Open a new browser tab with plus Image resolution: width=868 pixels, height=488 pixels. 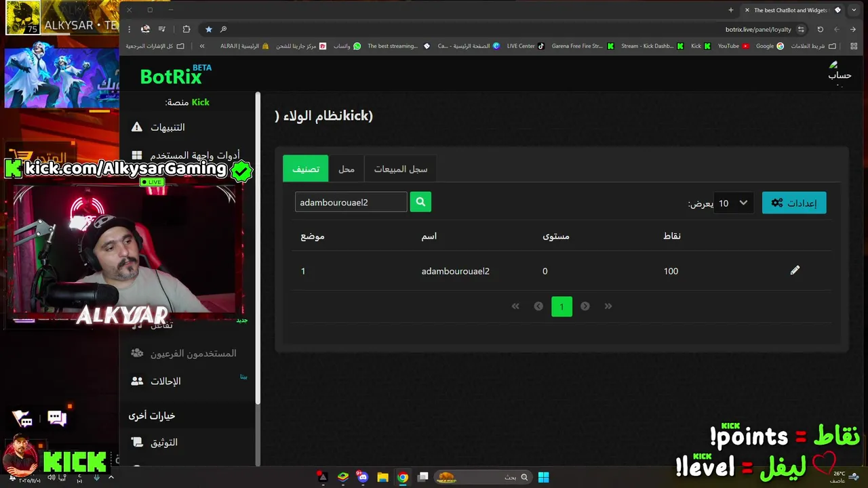click(731, 10)
